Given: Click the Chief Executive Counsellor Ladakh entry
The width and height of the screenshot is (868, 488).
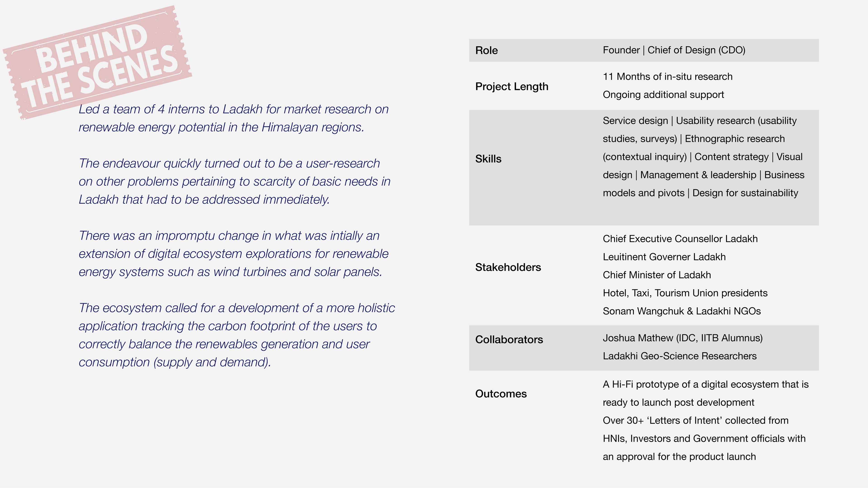Looking at the screenshot, I should tap(680, 239).
